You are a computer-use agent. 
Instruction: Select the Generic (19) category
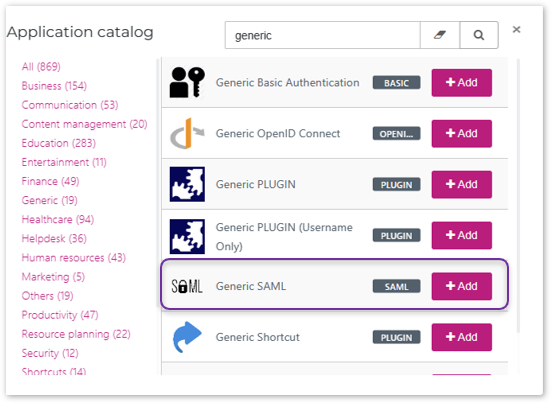pos(49,200)
